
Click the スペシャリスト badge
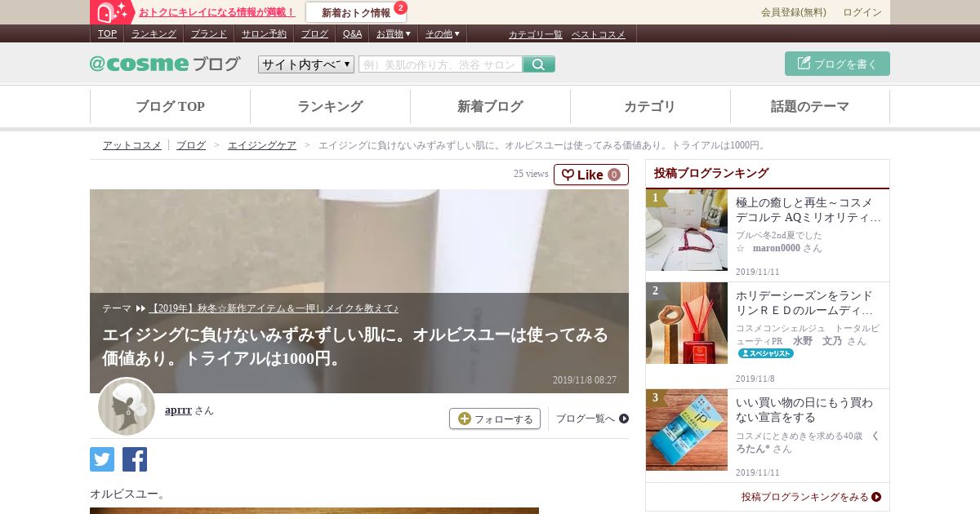pos(766,353)
